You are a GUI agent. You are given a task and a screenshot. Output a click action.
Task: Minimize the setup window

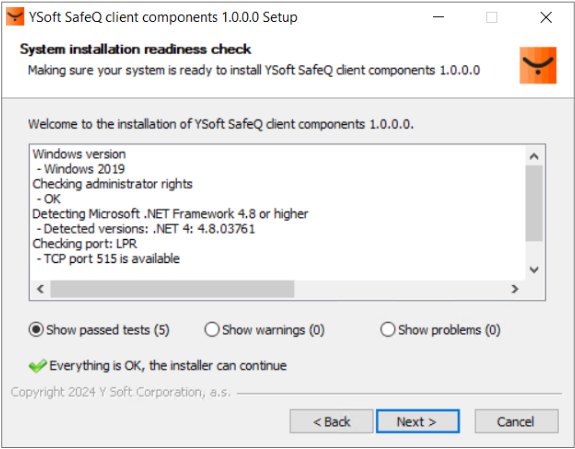(438, 17)
